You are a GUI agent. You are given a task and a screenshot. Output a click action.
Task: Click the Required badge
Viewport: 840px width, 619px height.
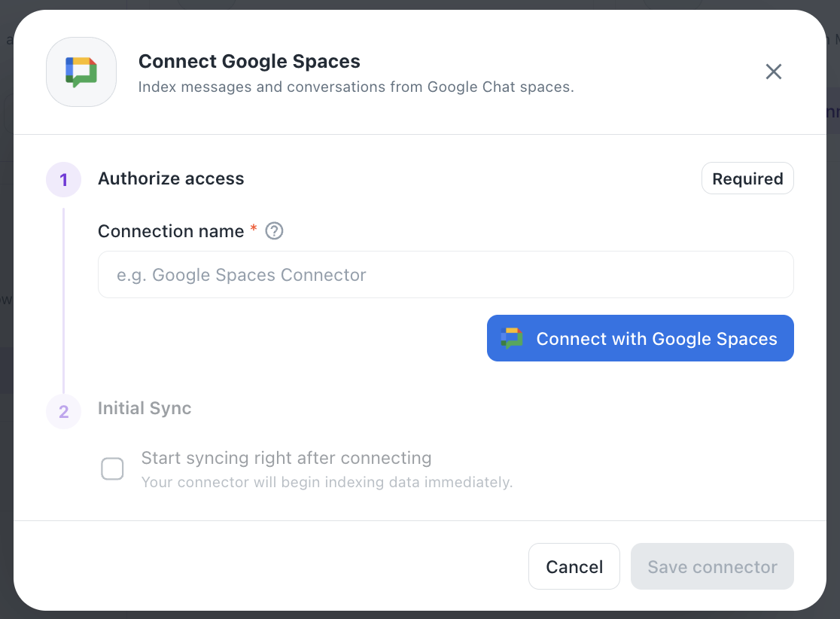tap(747, 178)
